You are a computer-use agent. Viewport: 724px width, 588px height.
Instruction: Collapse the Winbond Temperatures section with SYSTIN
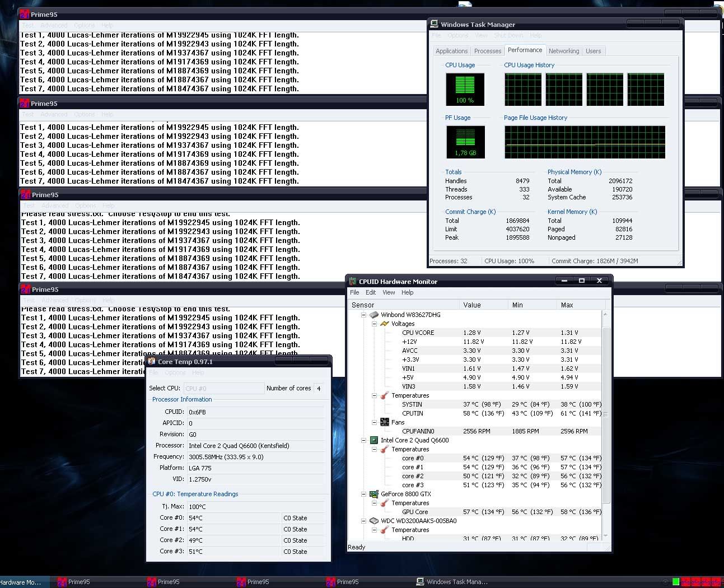[x=374, y=395]
